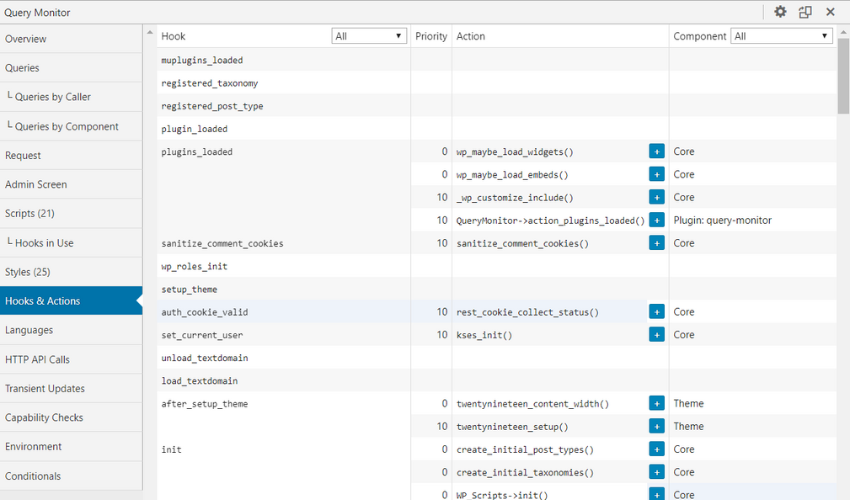Open the Component filter dropdown

pyautogui.click(x=781, y=36)
